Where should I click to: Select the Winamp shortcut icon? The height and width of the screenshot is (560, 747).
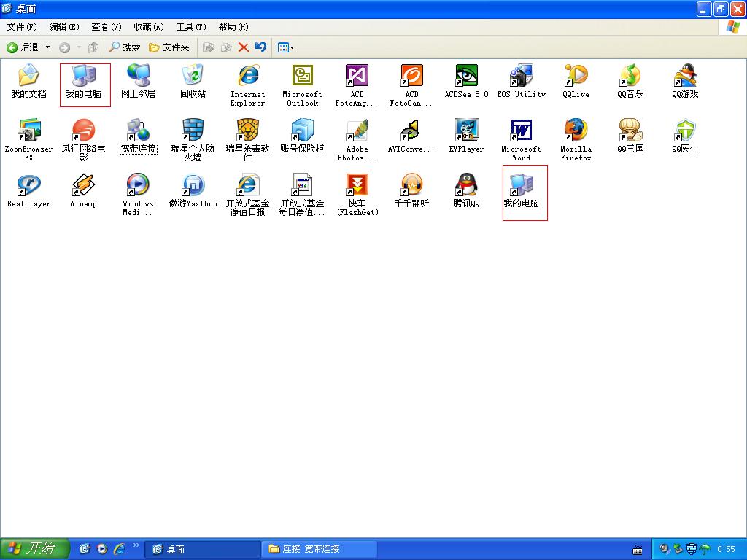pos(83,186)
